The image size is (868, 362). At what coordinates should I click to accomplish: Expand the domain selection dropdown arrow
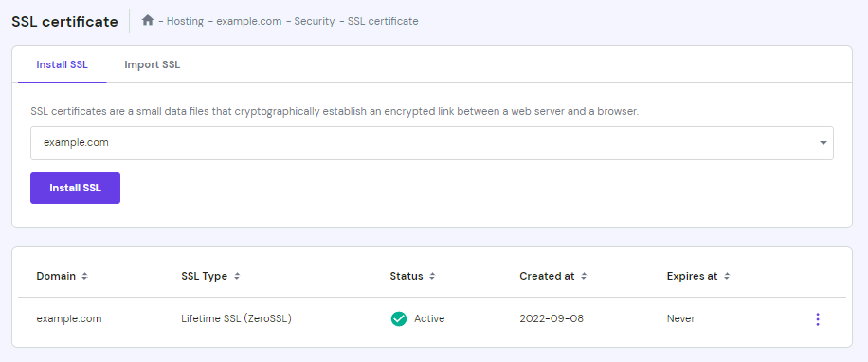pyautogui.click(x=823, y=143)
